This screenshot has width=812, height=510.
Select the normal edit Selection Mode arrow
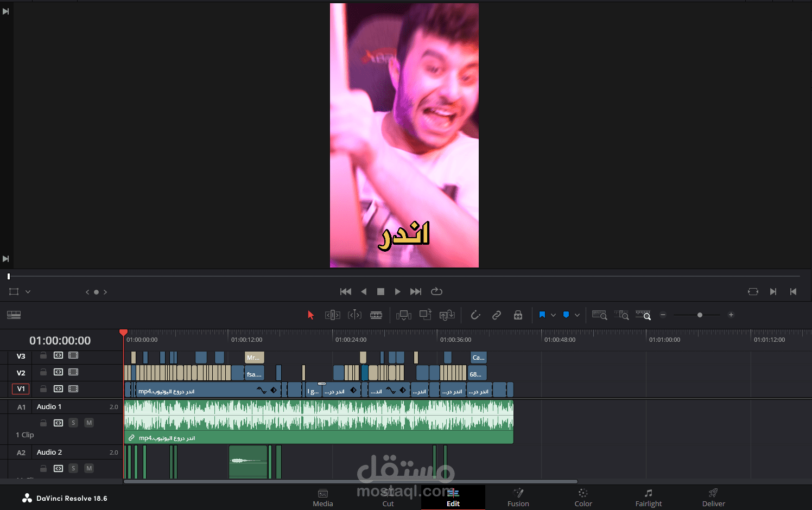[x=310, y=315]
